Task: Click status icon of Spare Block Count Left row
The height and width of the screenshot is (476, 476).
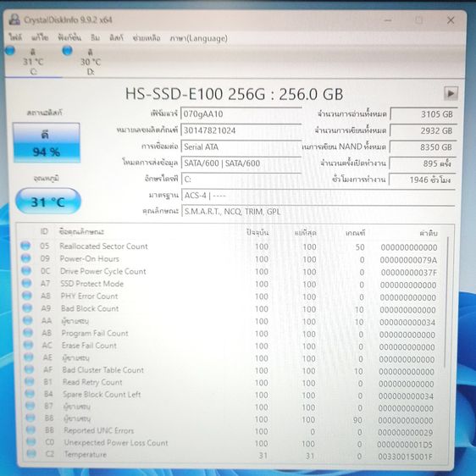Action: [30, 394]
